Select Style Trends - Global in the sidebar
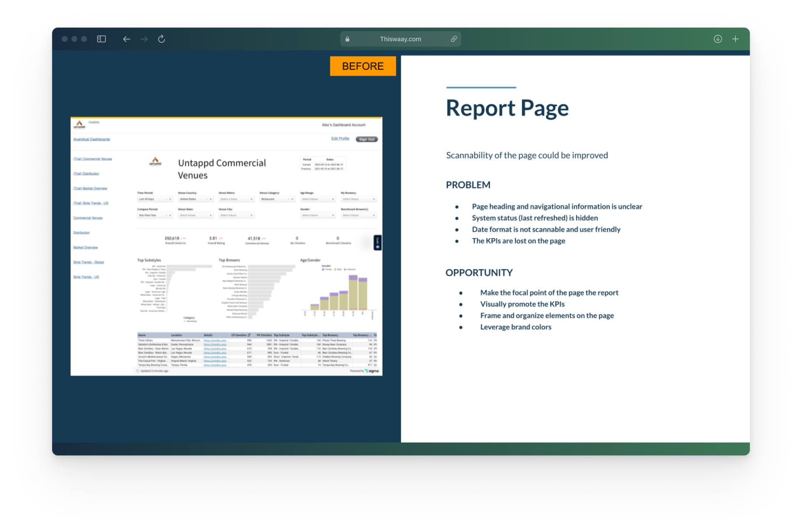Viewport: 802px width, 532px height. (x=88, y=262)
